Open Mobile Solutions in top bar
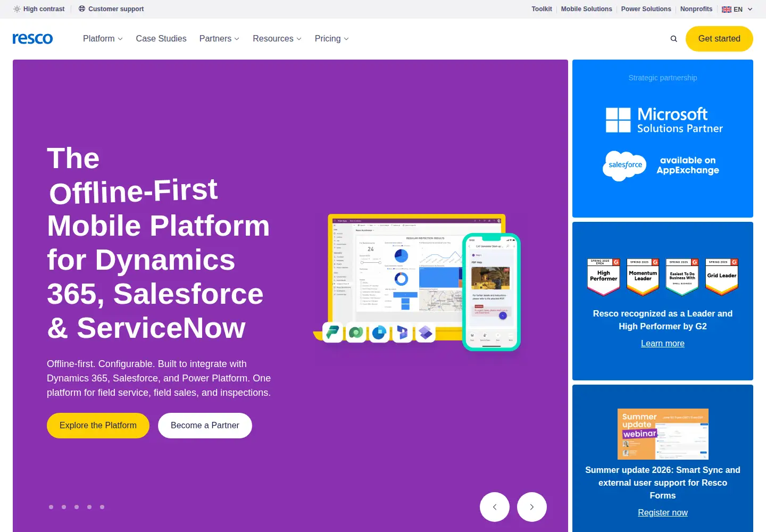Image resolution: width=766 pixels, height=532 pixels. pos(586,9)
